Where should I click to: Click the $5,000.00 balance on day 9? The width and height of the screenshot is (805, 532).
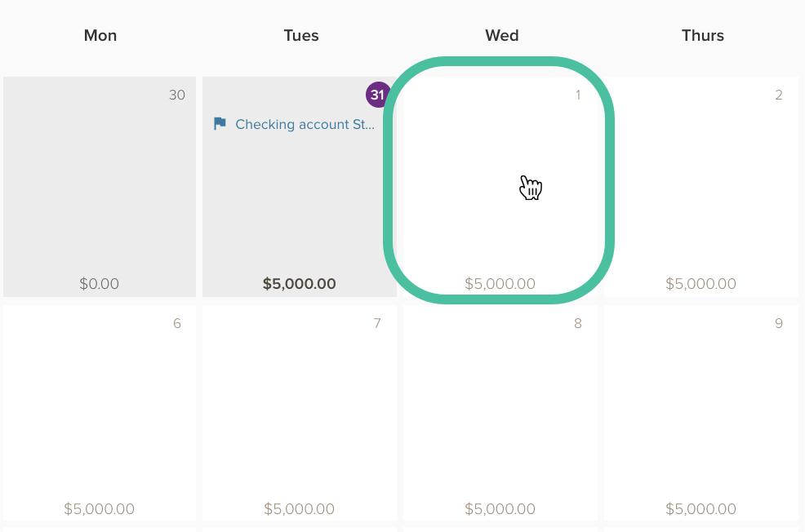pyautogui.click(x=700, y=509)
